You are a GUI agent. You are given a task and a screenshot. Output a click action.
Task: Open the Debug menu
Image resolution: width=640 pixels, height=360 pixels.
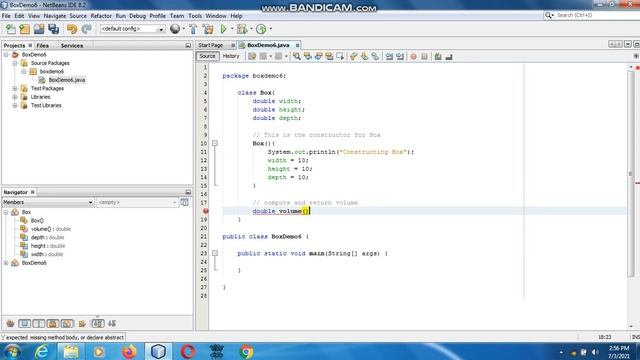[x=138, y=16]
